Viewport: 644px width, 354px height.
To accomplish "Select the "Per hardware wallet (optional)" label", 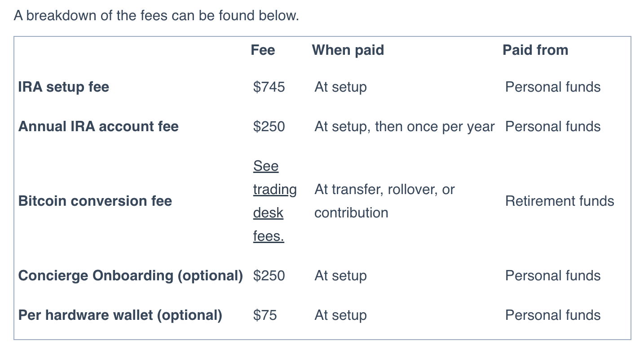I will click(x=120, y=315).
